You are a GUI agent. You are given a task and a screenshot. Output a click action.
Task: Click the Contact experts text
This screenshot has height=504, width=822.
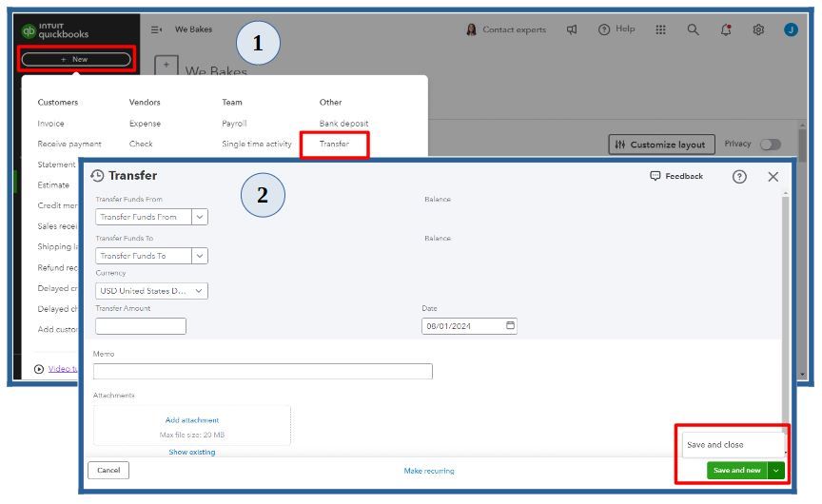tap(514, 29)
